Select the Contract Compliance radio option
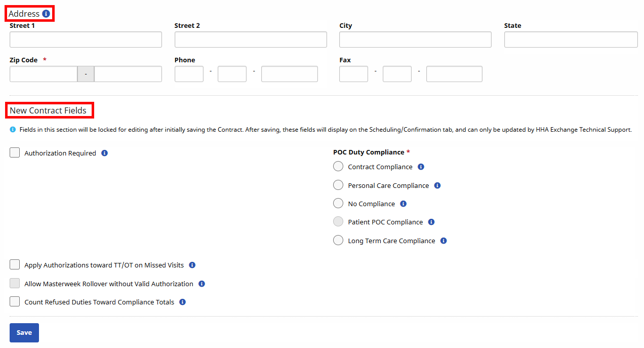The width and height of the screenshot is (644, 348). tap(338, 167)
